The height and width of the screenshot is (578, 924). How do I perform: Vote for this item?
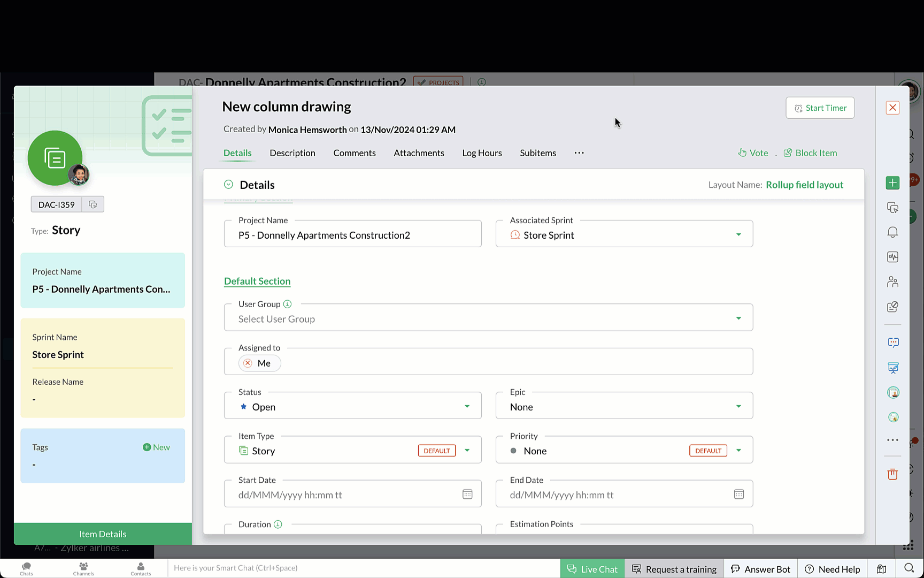pos(753,153)
